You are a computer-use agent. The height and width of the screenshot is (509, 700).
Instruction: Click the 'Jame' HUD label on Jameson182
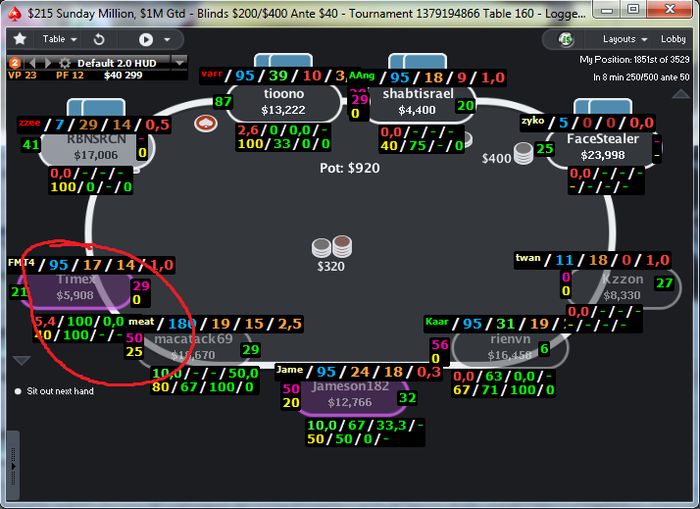tap(289, 370)
